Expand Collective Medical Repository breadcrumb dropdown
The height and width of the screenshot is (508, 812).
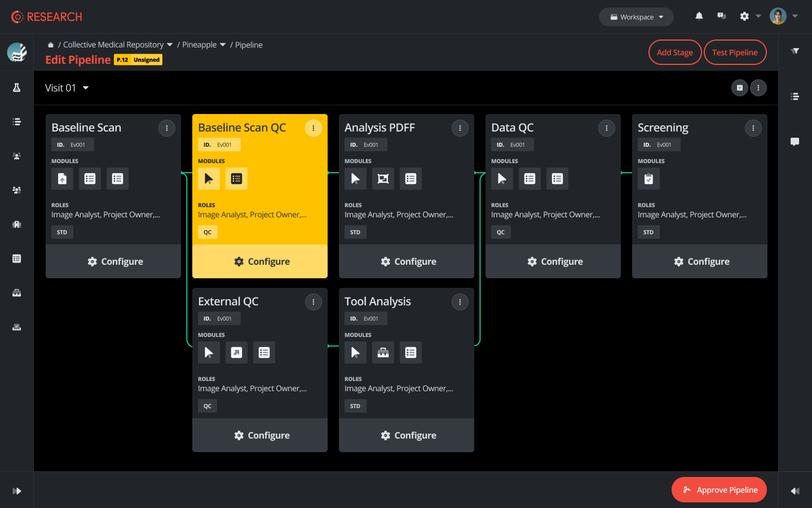170,45
